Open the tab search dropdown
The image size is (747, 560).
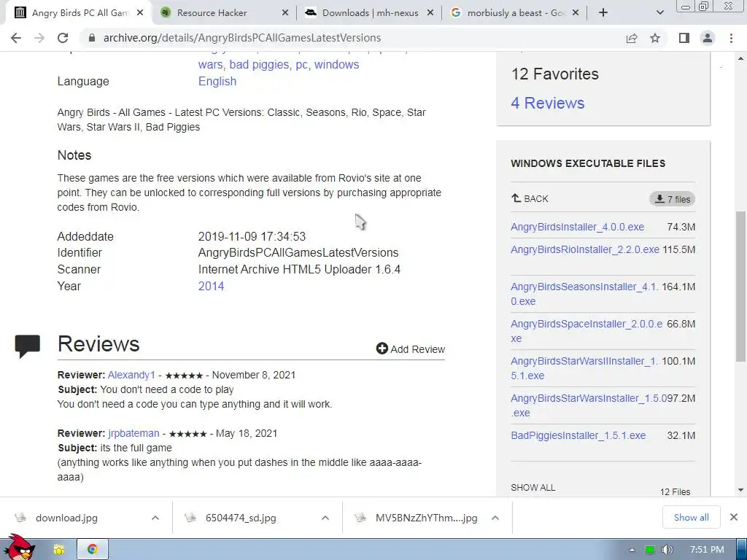659,13
